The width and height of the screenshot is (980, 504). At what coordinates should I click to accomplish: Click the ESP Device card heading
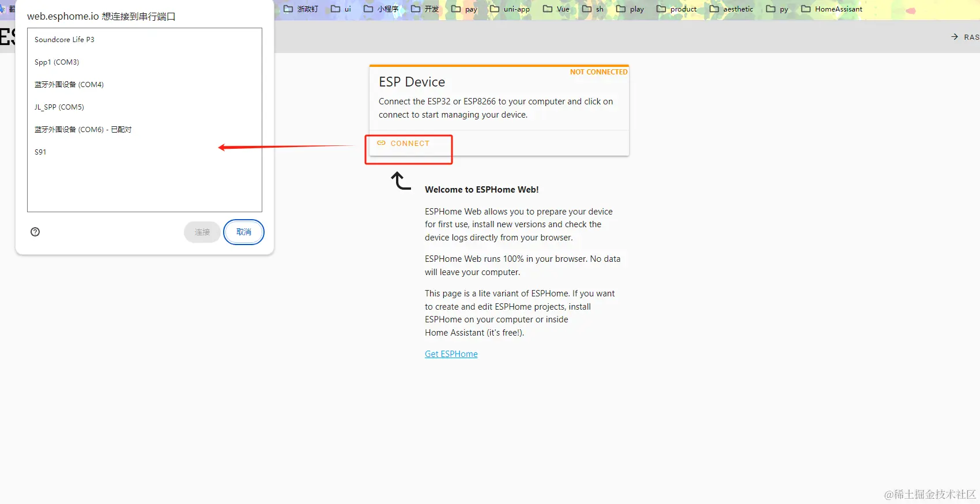point(412,82)
